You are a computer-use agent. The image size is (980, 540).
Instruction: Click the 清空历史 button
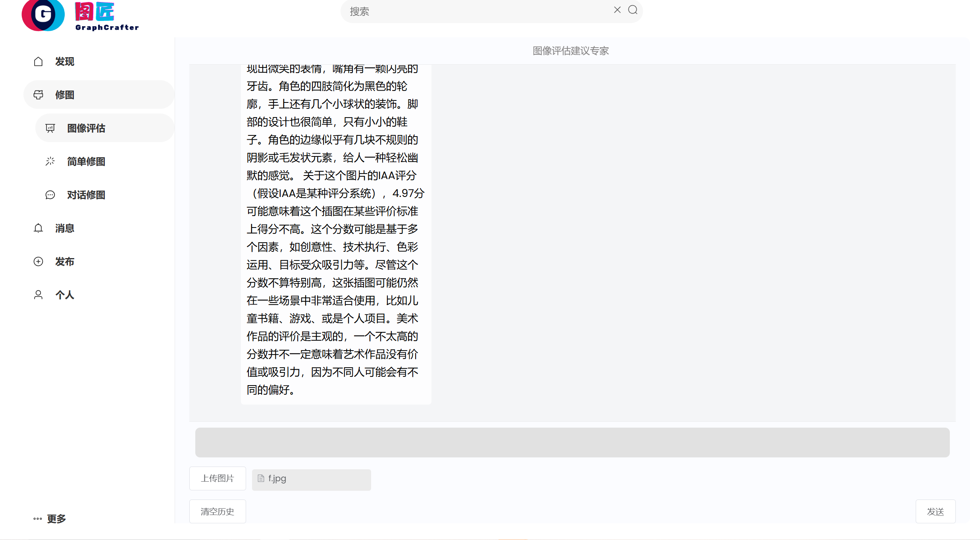[x=218, y=511]
